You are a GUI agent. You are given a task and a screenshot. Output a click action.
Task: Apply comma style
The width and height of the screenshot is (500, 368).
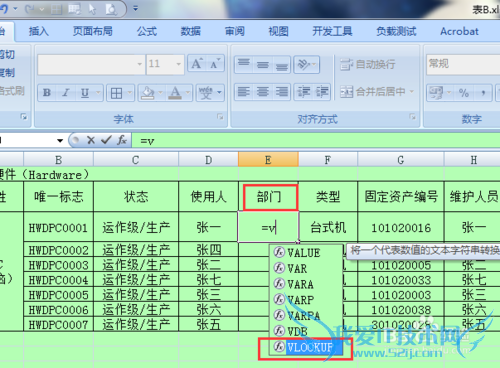point(483,92)
